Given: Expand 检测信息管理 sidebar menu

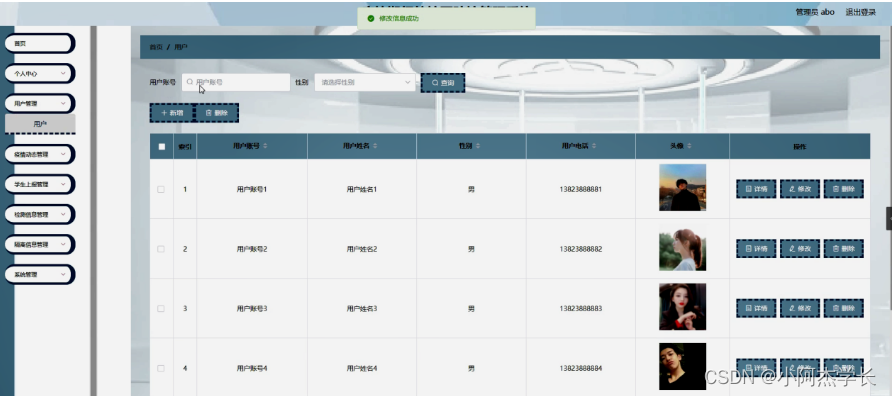Looking at the screenshot, I should [39, 214].
